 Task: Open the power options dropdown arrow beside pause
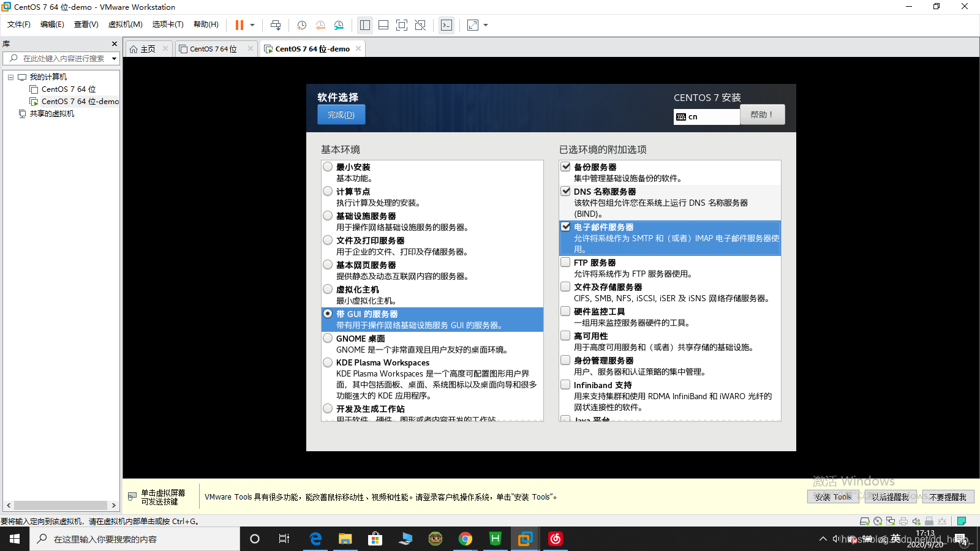pos(252,25)
